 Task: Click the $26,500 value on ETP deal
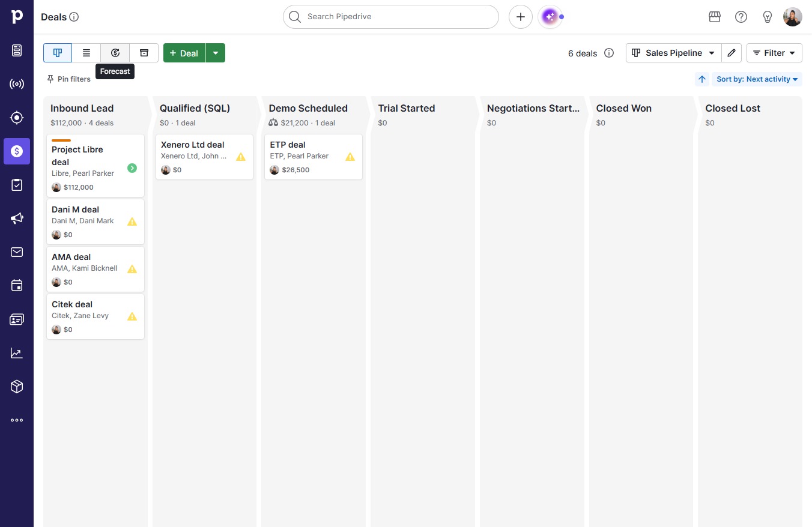[x=295, y=170]
